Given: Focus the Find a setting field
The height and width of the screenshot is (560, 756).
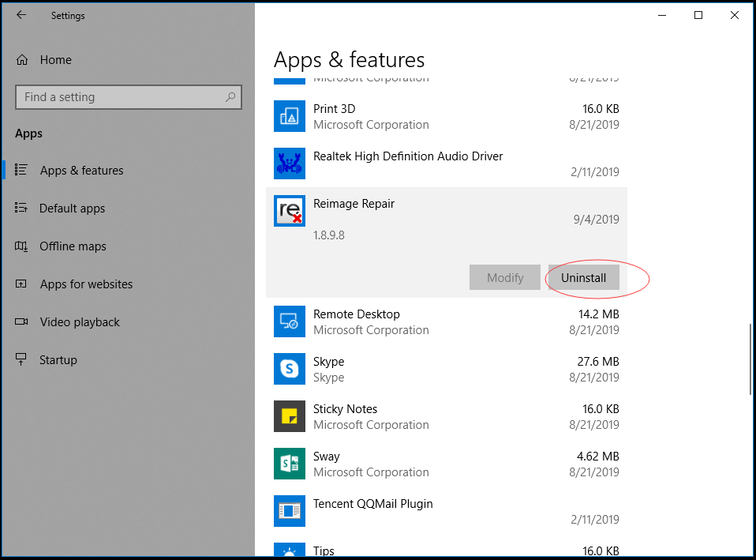Looking at the screenshot, I should (129, 97).
